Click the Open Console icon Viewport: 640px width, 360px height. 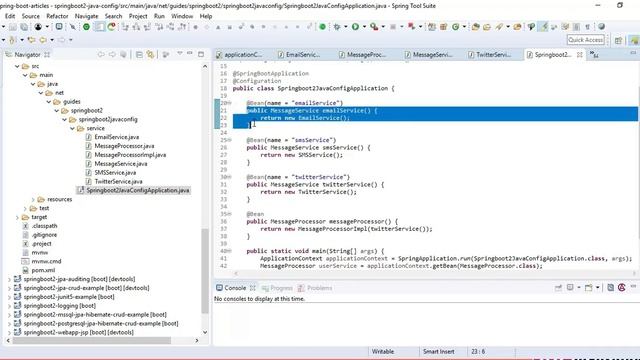(588, 288)
